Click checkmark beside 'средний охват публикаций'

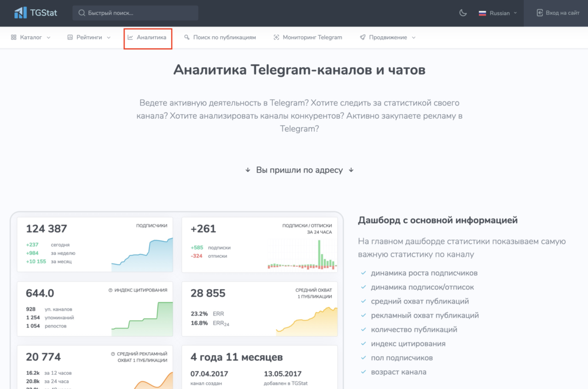[x=363, y=301]
